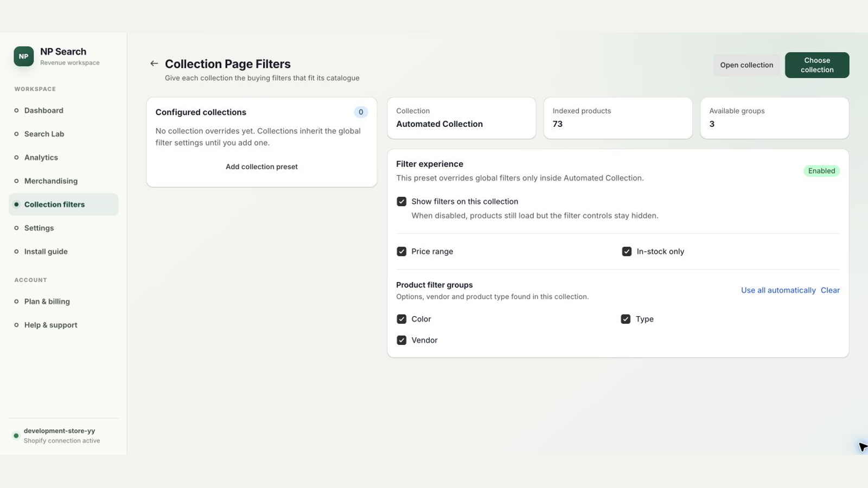The height and width of the screenshot is (488, 868).
Task: Go back using the arrow icon
Action: pyautogui.click(x=154, y=63)
